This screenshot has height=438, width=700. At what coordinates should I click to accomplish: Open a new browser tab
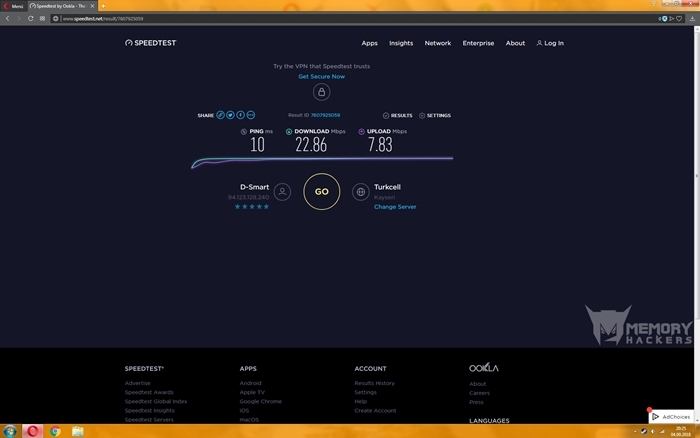click(103, 6)
